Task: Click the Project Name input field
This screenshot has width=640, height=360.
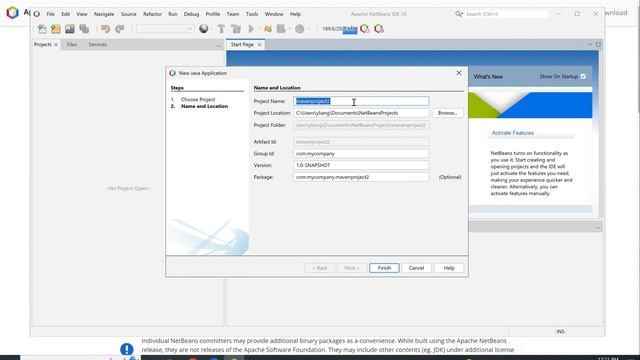Action: tap(361, 101)
